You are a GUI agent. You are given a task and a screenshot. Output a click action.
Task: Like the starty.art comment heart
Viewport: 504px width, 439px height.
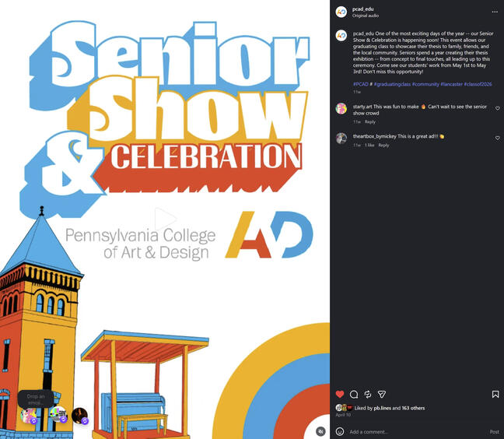coord(498,108)
